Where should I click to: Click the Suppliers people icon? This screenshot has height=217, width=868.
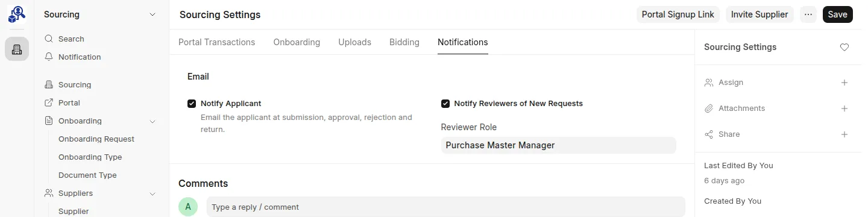pos(49,193)
